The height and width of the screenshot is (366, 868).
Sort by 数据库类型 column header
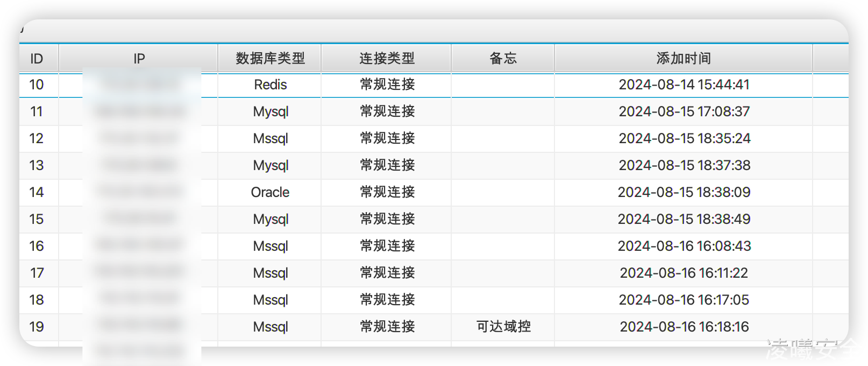pos(270,59)
